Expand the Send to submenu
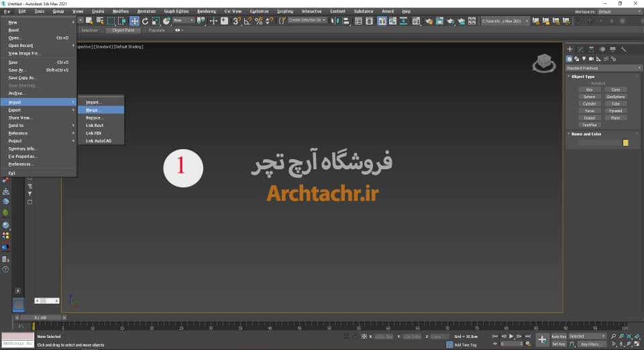This screenshot has height=350, width=644. click(38, 126)
